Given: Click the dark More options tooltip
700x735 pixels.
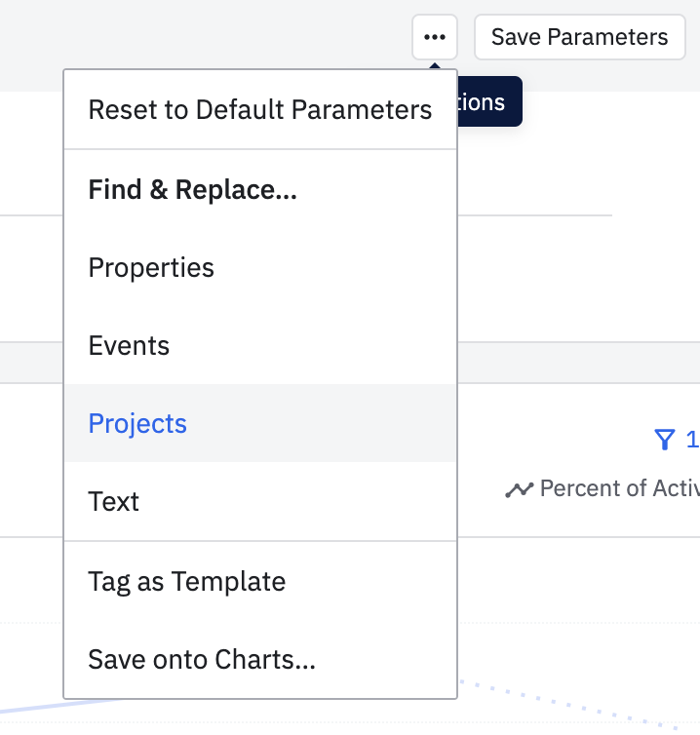Looking at the screenshot, I should [489, 102].
